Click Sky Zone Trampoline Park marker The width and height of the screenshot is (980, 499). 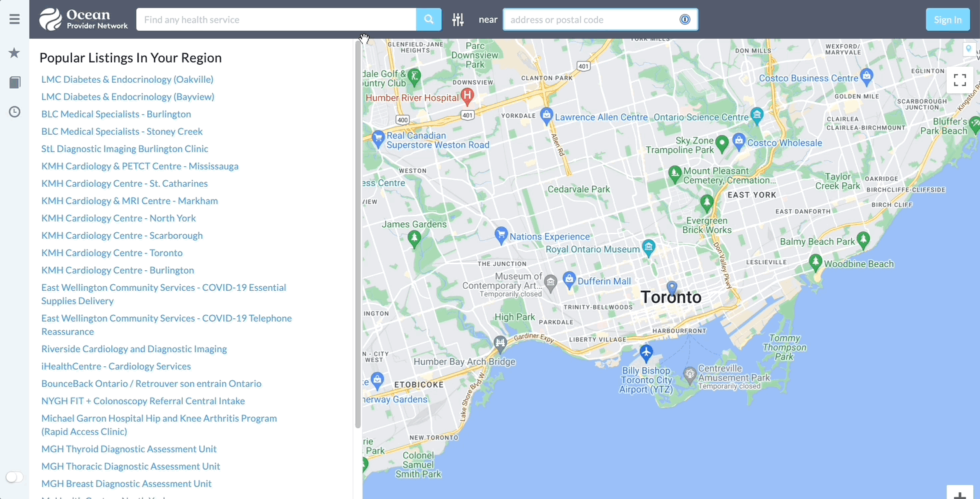point(721,143)
